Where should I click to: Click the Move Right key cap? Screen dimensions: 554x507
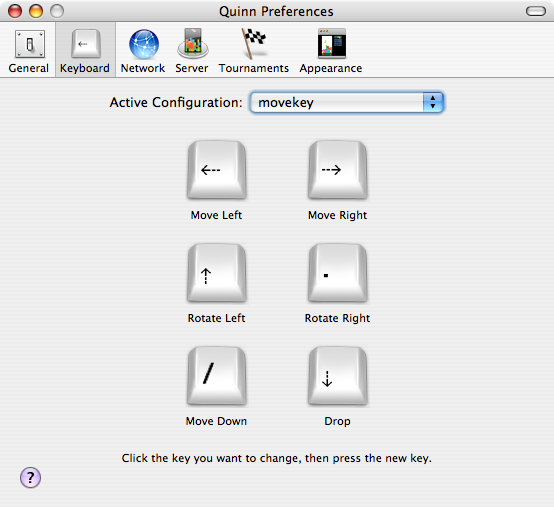click(338, 170)
